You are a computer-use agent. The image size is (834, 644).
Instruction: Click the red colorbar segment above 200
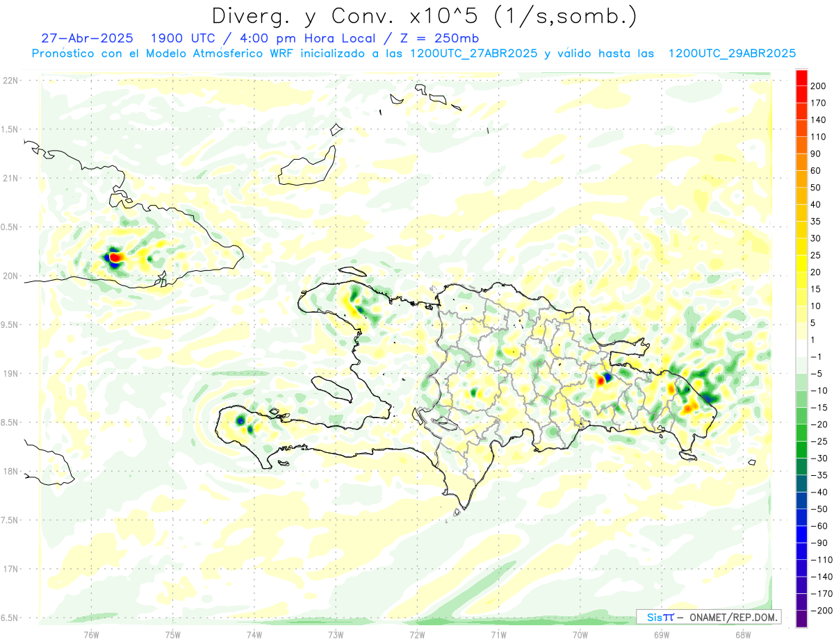pos(802,78)
